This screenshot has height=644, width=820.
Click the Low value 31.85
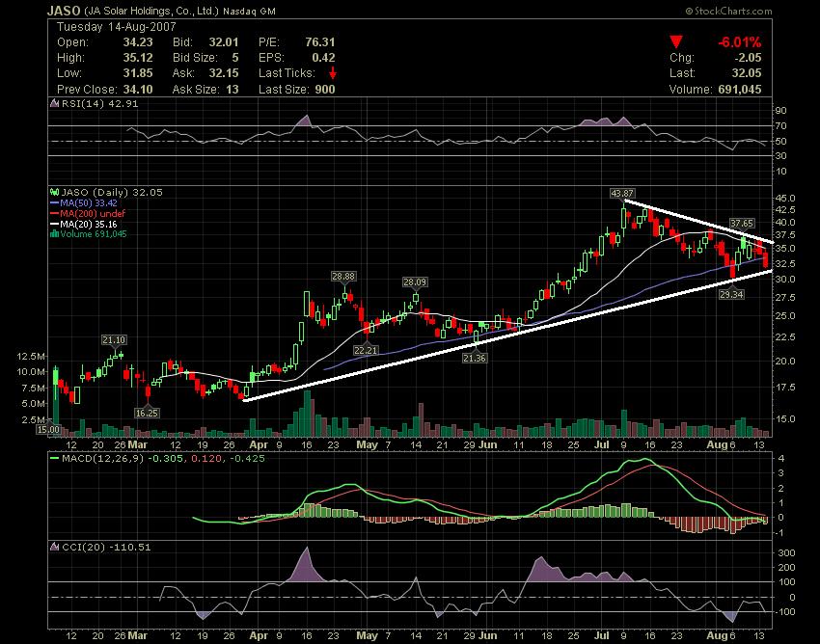click(x=138, y=73)
